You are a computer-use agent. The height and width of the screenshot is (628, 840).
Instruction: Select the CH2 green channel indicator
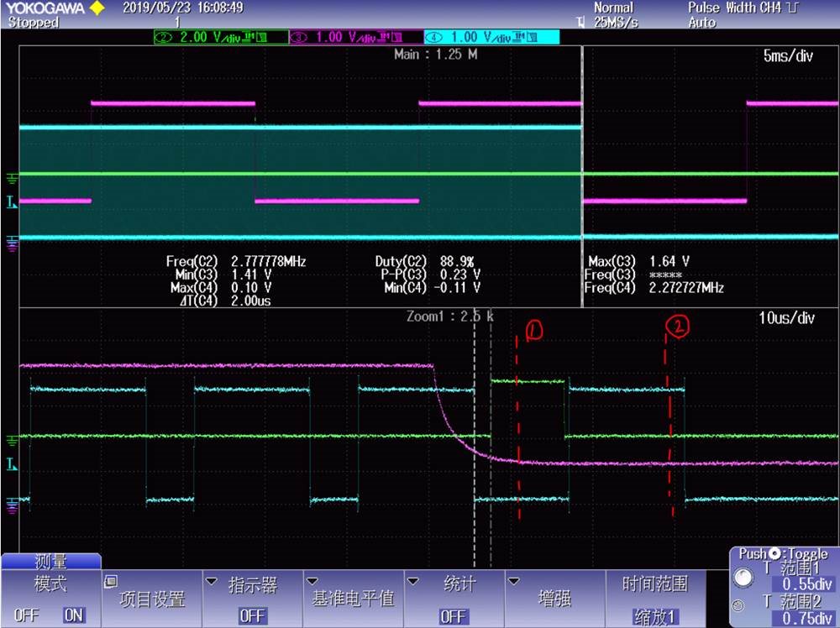221,37
